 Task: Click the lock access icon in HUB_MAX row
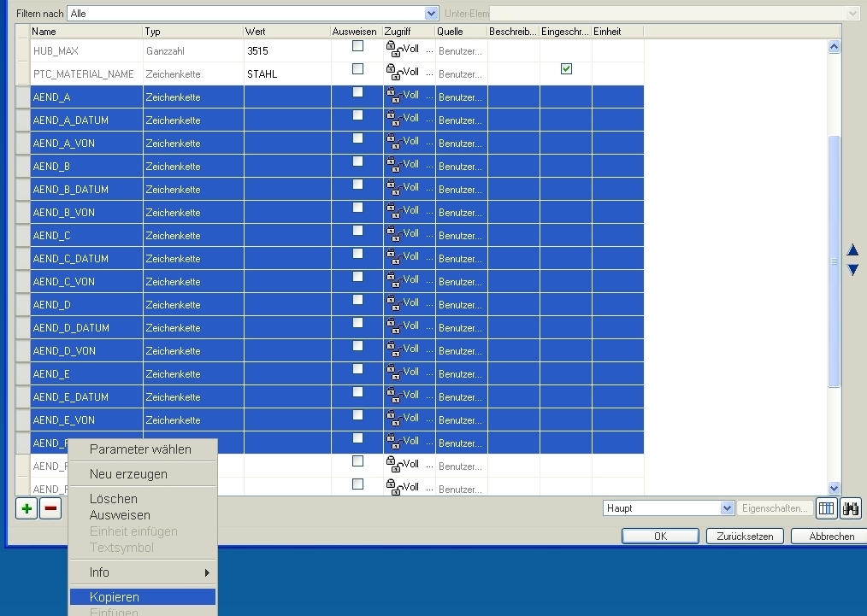(x=393, y=50)
